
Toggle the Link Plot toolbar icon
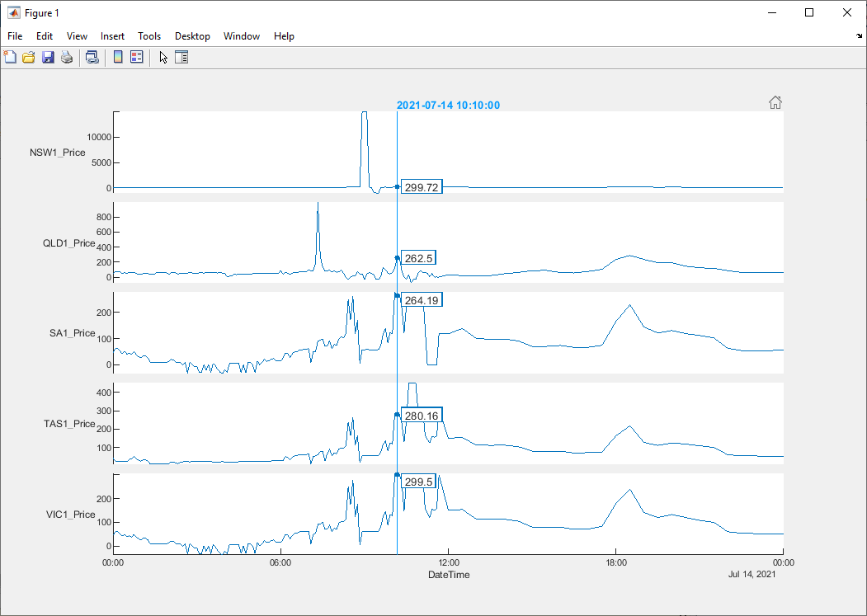pyautogui.click(x=92, y=57)
